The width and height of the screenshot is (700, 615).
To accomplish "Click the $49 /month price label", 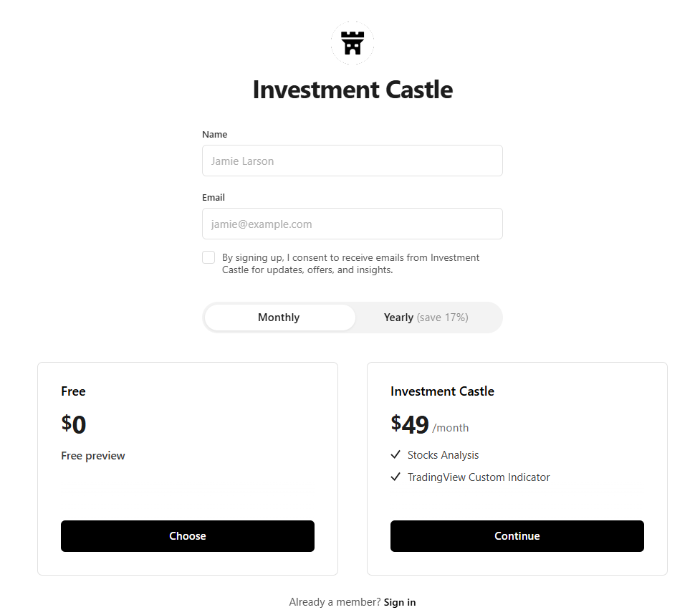I will point(429,424).
